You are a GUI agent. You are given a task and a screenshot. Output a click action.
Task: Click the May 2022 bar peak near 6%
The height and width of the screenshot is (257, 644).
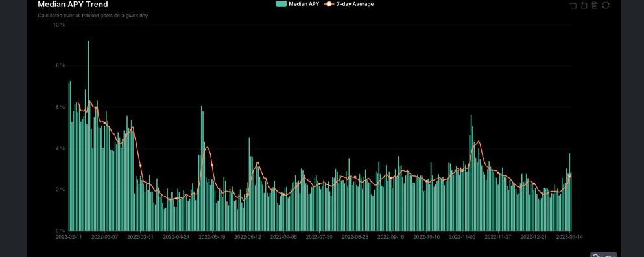coord(201,168)
